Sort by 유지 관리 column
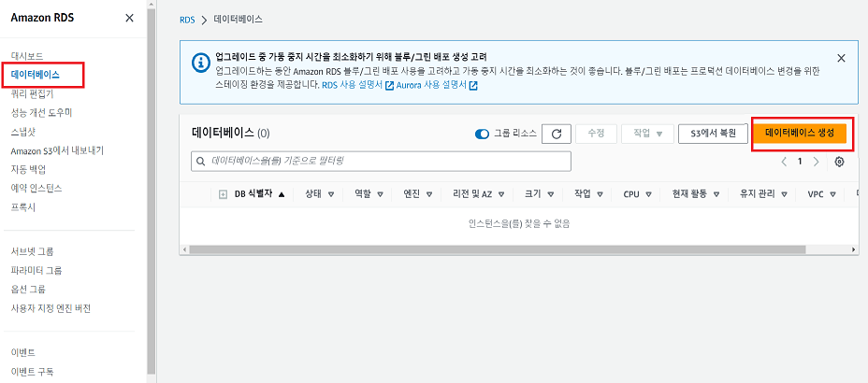This screenshot has height=383, width=868. 763,194
